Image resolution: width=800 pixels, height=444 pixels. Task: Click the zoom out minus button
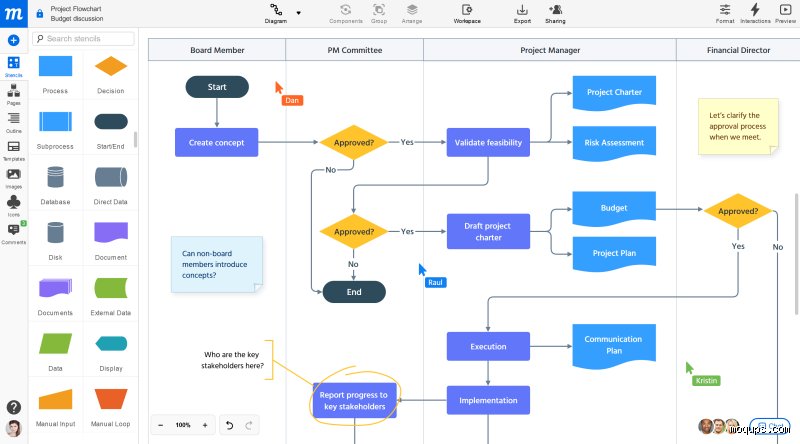point(161,425)
